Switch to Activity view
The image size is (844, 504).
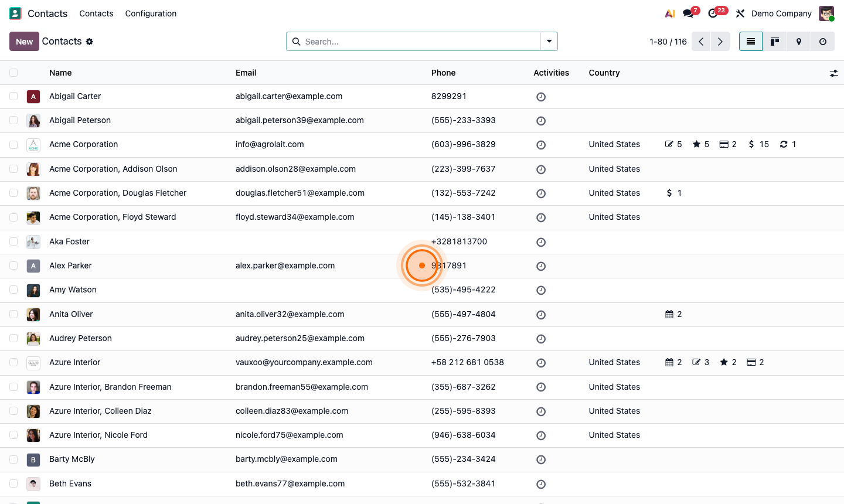822,41
